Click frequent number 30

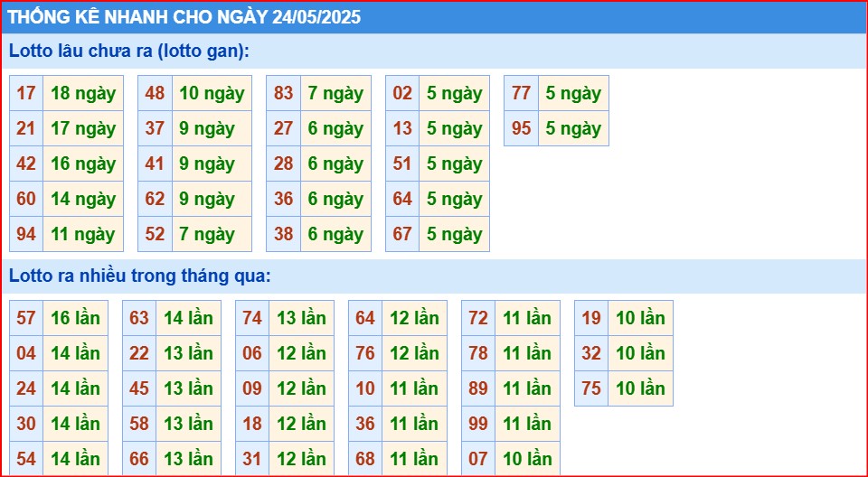coord(26,424)
